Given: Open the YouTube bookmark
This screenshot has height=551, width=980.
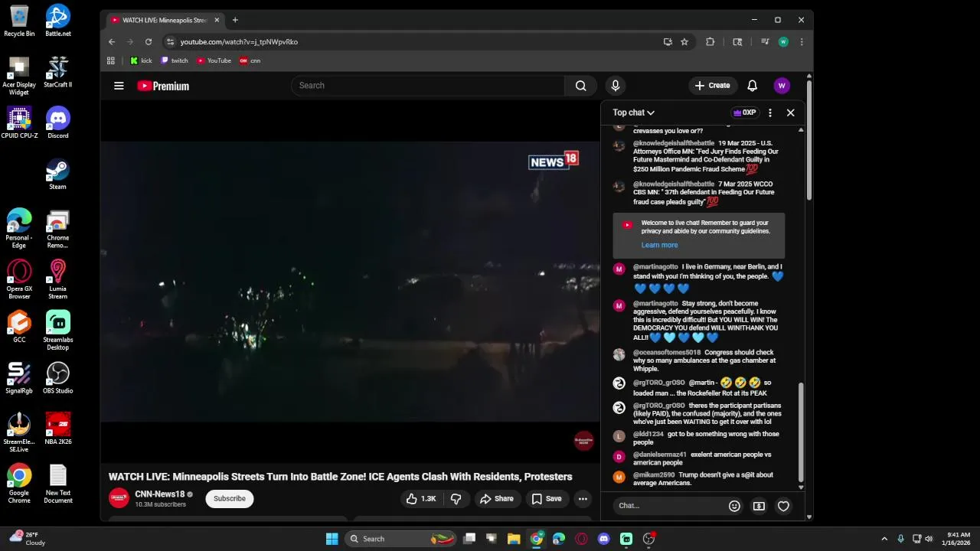Looking at the screenshot, I should click(x=214, y=60).
